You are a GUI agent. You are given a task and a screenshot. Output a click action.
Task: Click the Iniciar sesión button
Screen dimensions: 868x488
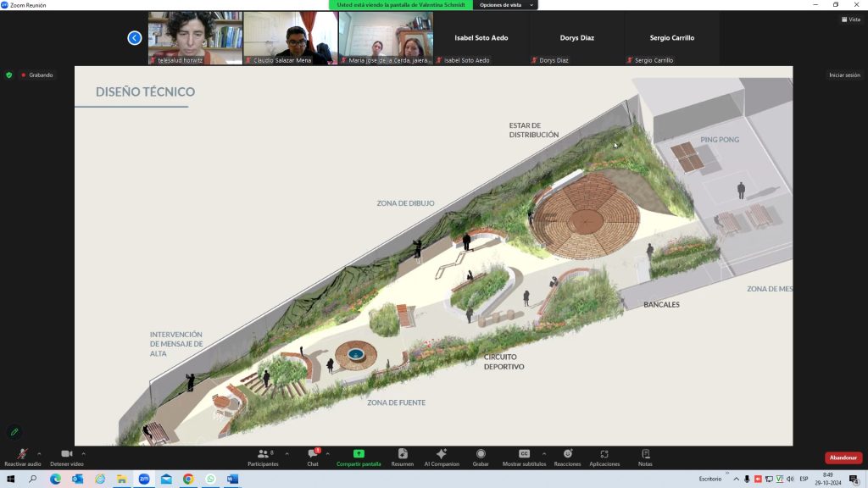(x=844, y=75)
